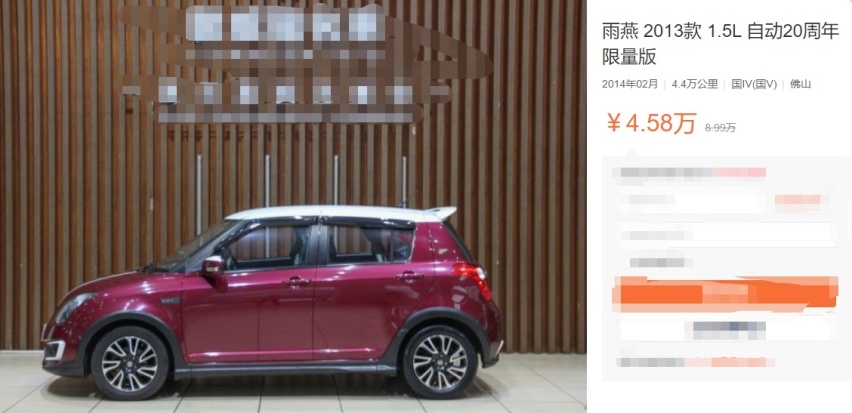Click the 佛山 city label
Image resolution: width=852 pixels, height=413 pixels.
[800, 84]
